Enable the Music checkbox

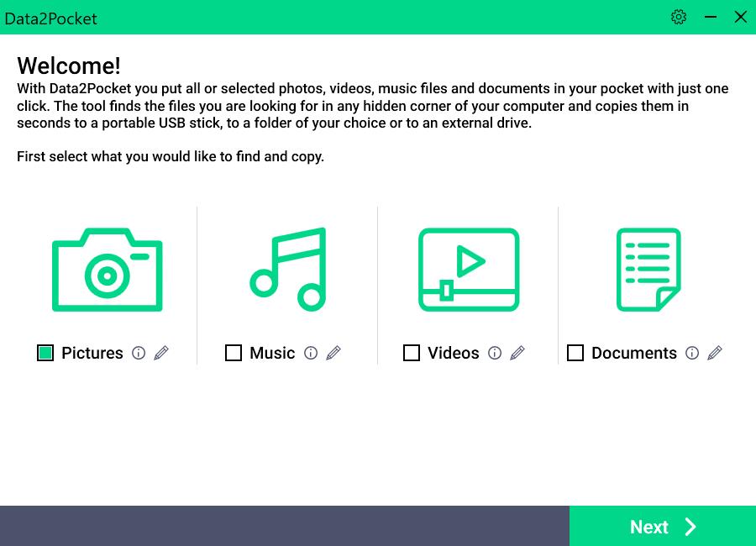click(234, 354)
